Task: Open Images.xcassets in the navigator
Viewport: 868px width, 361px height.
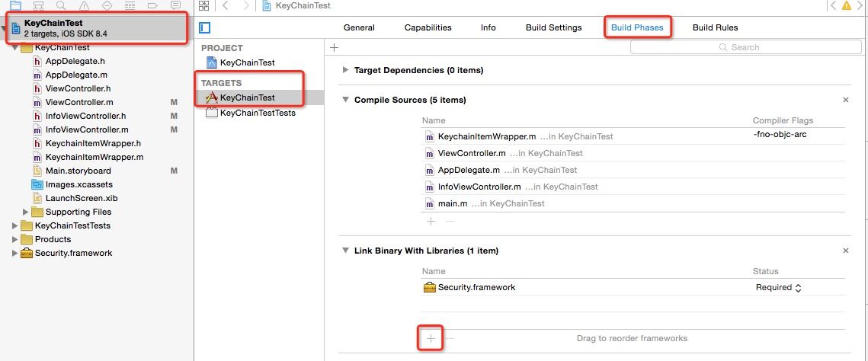Action: coord(78,184)
